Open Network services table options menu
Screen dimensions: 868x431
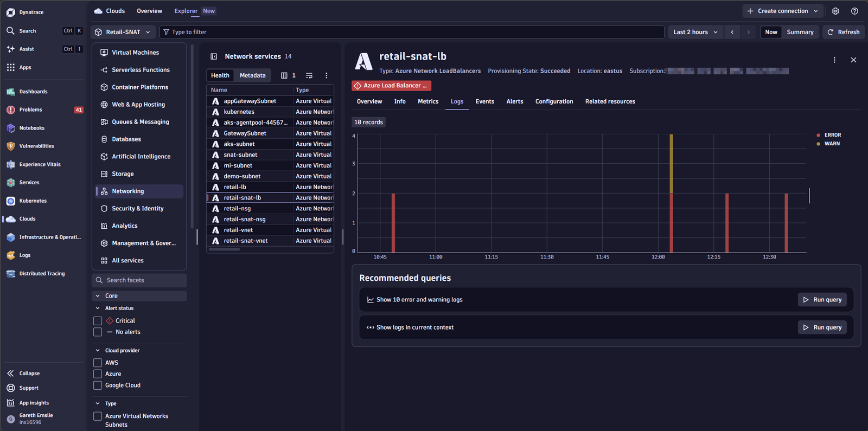coord(326,75)
